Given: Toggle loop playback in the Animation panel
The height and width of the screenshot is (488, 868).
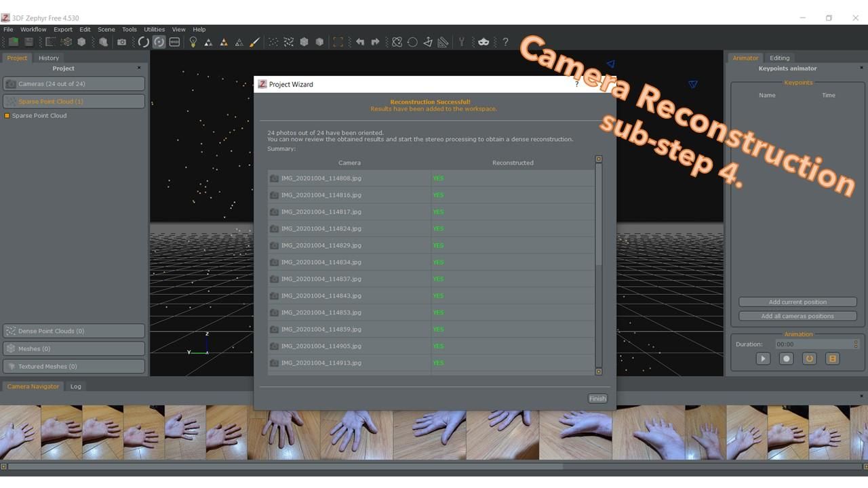Looking at the screenshot, I should [809, 358].
